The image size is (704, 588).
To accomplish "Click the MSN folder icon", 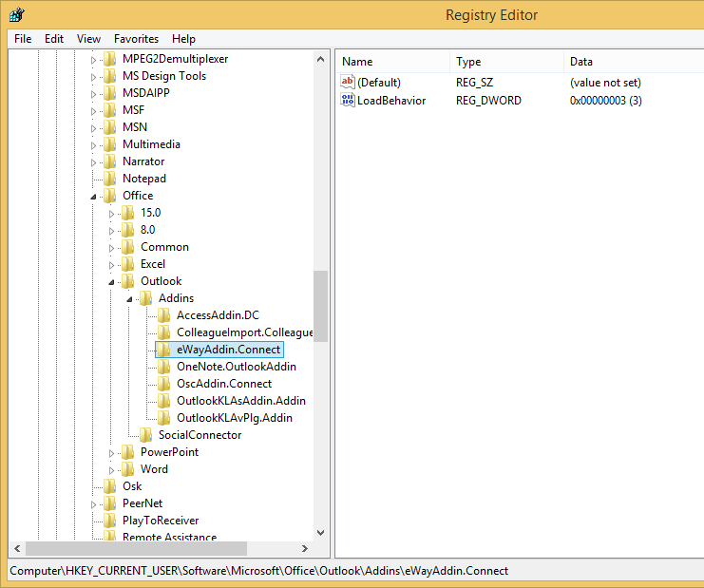I will click(110, 127).
